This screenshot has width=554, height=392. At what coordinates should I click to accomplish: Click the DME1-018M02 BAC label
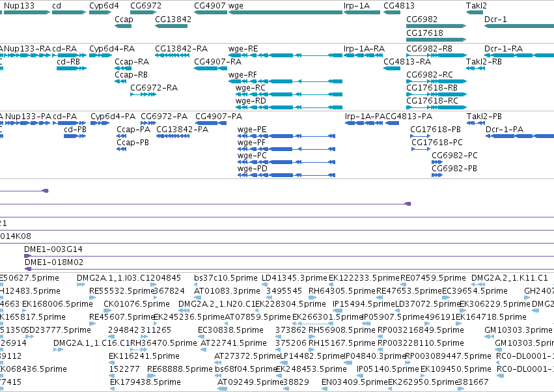pyautogui.click(x=53, y=262)
